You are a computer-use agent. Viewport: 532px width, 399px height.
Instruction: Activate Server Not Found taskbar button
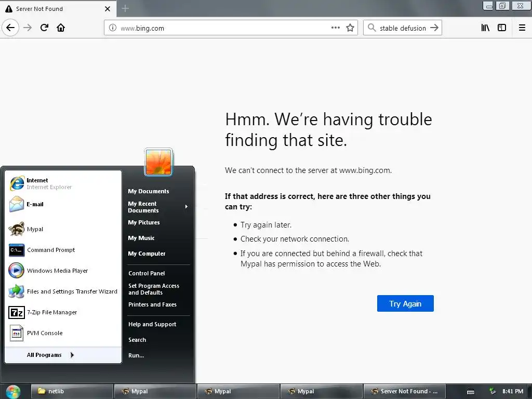click(x=404, y=392)
